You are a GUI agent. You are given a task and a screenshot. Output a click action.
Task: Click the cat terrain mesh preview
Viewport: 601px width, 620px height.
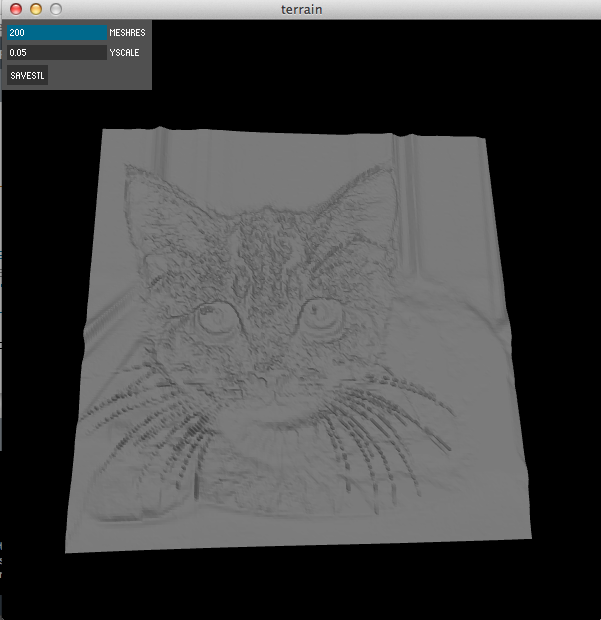299,339
